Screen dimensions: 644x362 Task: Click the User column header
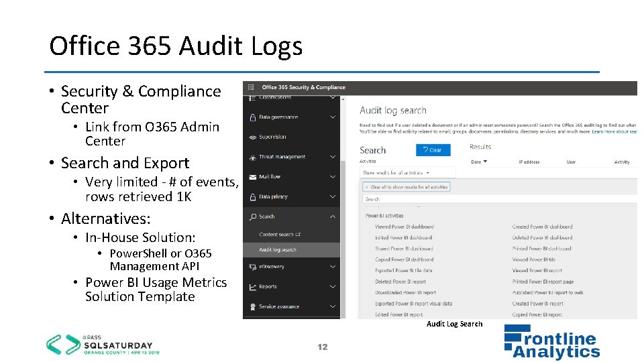tap(571, 162)
